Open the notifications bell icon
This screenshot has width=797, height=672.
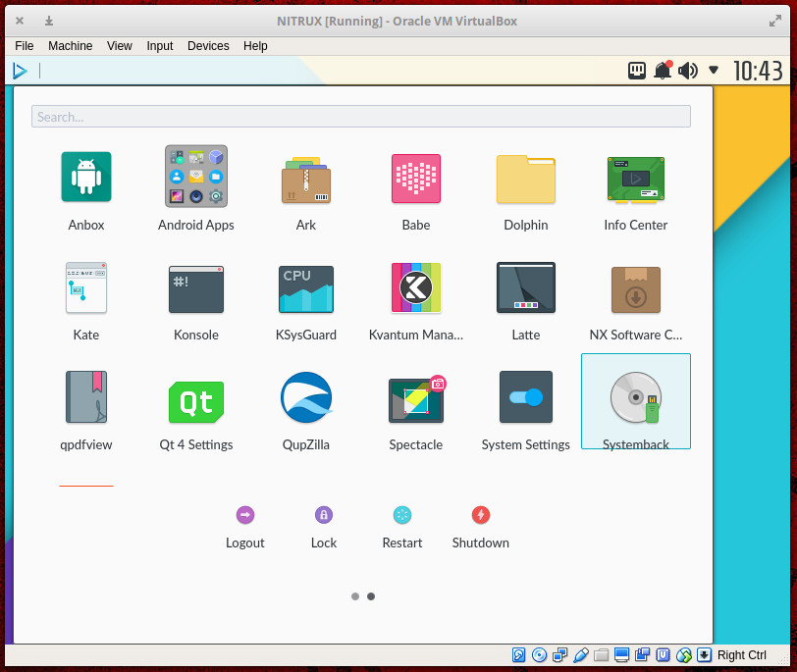[663, 71]
